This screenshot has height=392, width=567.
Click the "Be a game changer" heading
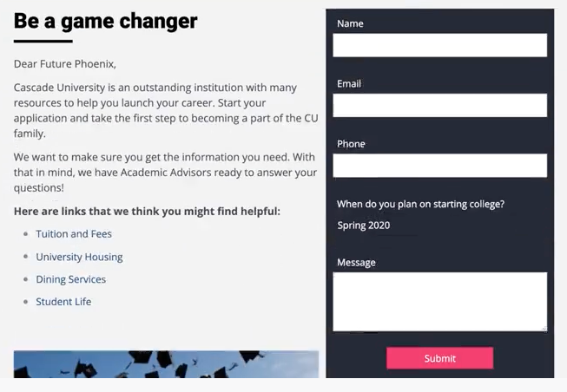[x=106, y=21]
